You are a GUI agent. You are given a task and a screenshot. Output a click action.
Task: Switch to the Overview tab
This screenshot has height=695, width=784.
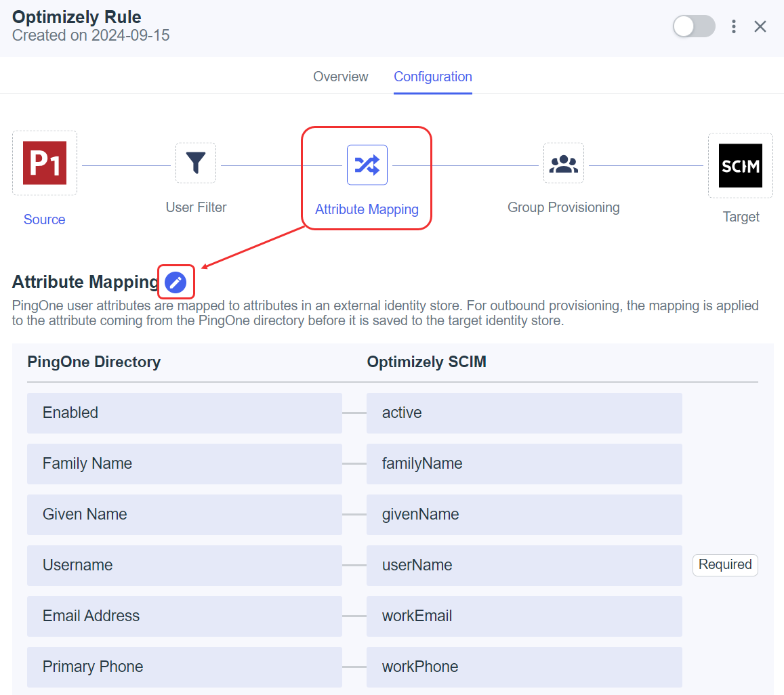click(x=340, y=77)
